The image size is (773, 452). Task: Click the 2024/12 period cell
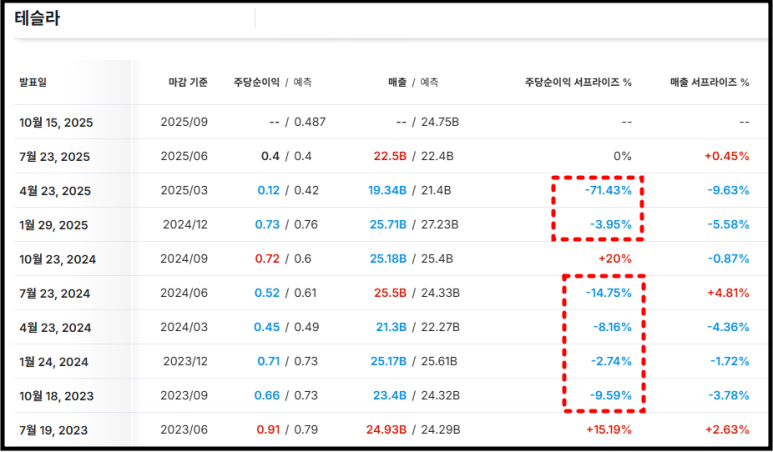(185, 225)
